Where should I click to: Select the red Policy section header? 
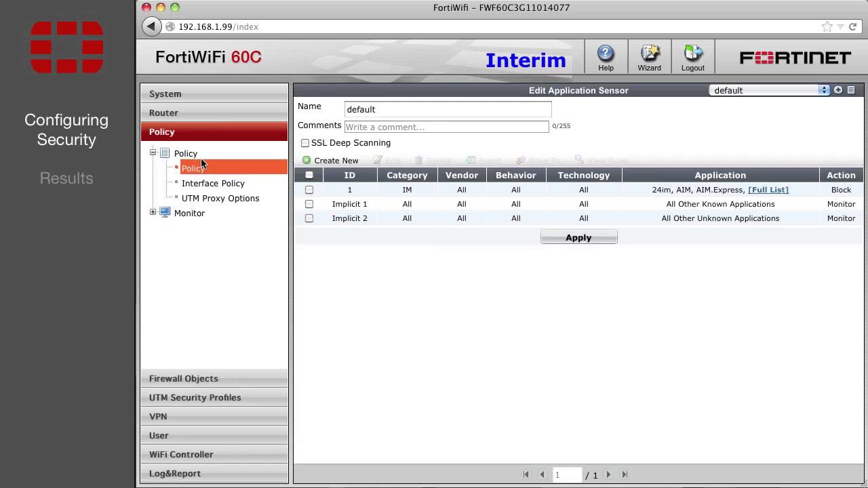[x=214, y=131]
